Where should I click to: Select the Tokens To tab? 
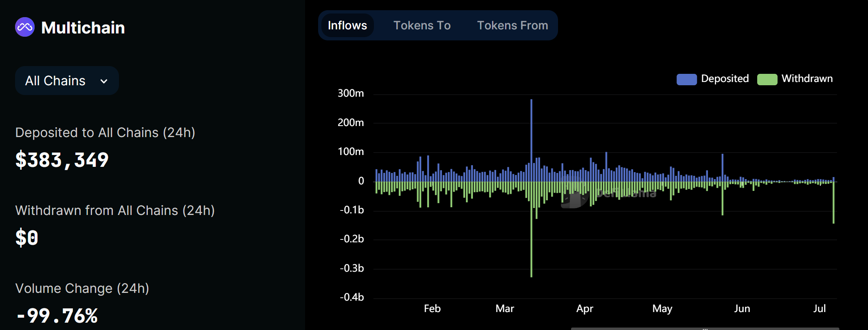(422, 25)
